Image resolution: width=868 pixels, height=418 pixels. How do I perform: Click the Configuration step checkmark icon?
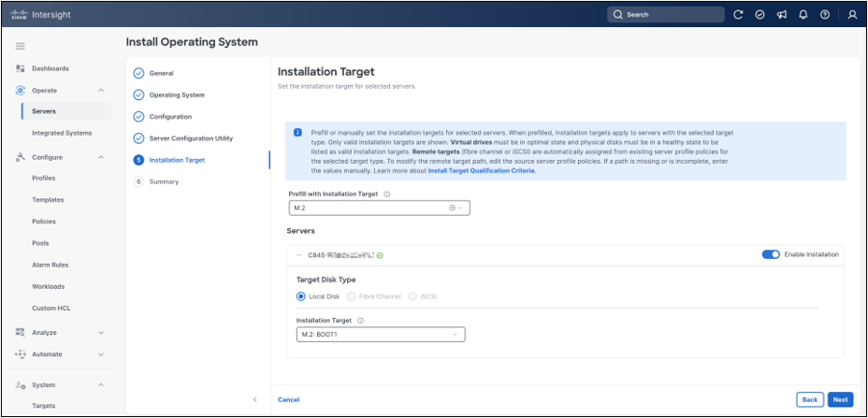coord(139,117)
